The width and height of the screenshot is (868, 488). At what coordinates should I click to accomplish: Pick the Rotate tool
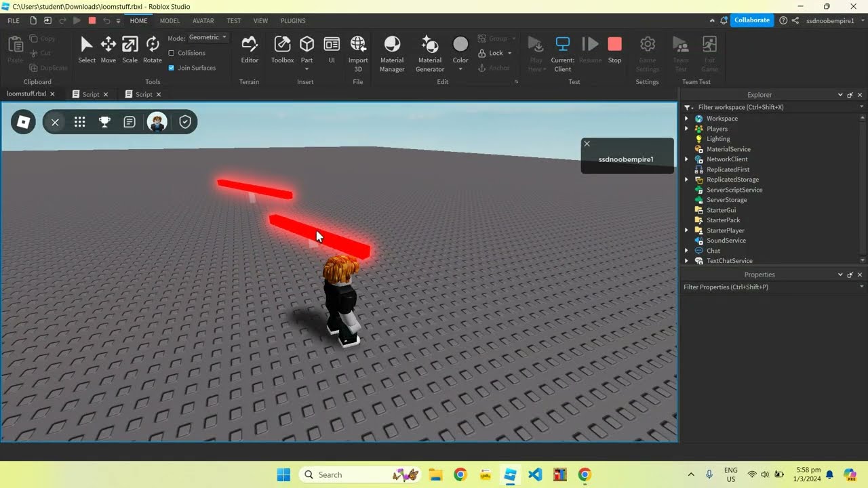coord(153,50)
